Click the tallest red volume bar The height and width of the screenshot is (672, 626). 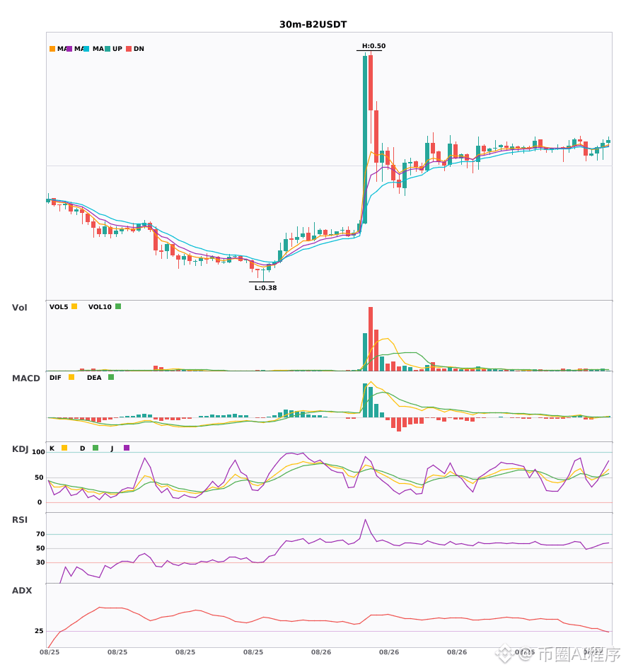371,339
